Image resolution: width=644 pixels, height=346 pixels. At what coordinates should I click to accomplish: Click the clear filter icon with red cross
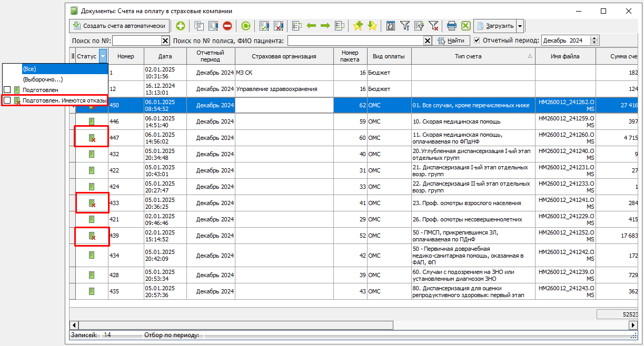(x=433, y=26)
